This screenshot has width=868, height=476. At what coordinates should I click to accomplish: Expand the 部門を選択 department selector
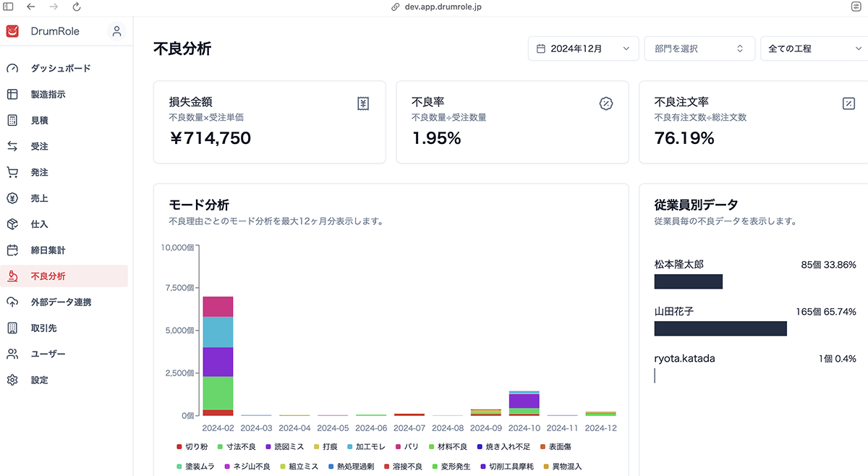pyautogui.click(x=699, y=48)
